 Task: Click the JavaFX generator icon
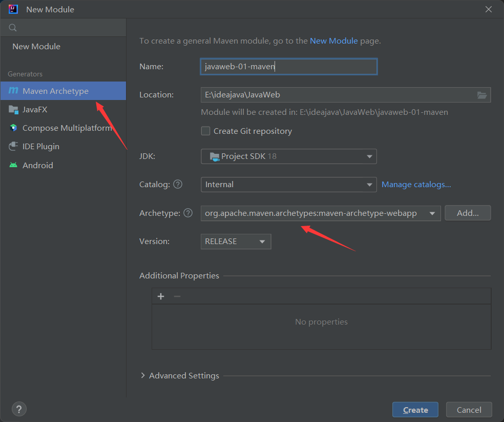[x=13, y=109]
